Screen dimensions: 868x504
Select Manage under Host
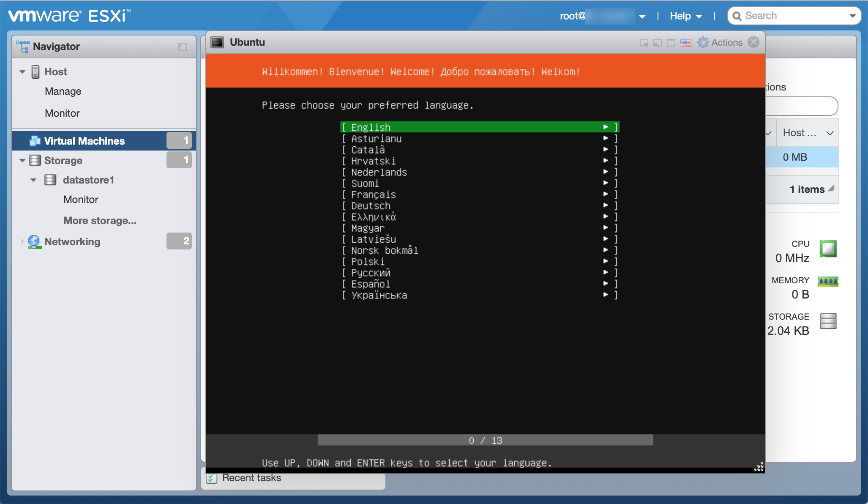click(63, 91)
